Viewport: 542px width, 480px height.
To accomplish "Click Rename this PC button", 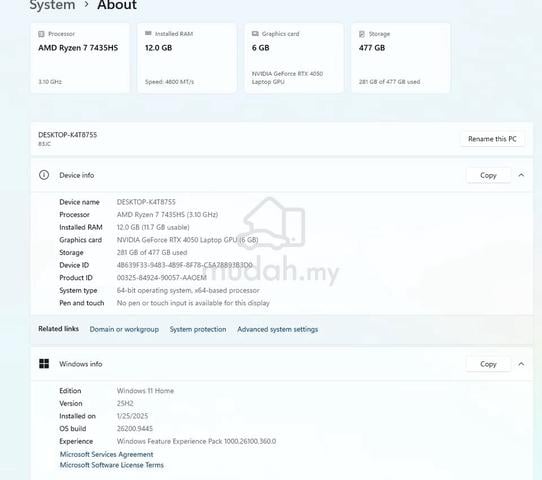I will 492,139.
